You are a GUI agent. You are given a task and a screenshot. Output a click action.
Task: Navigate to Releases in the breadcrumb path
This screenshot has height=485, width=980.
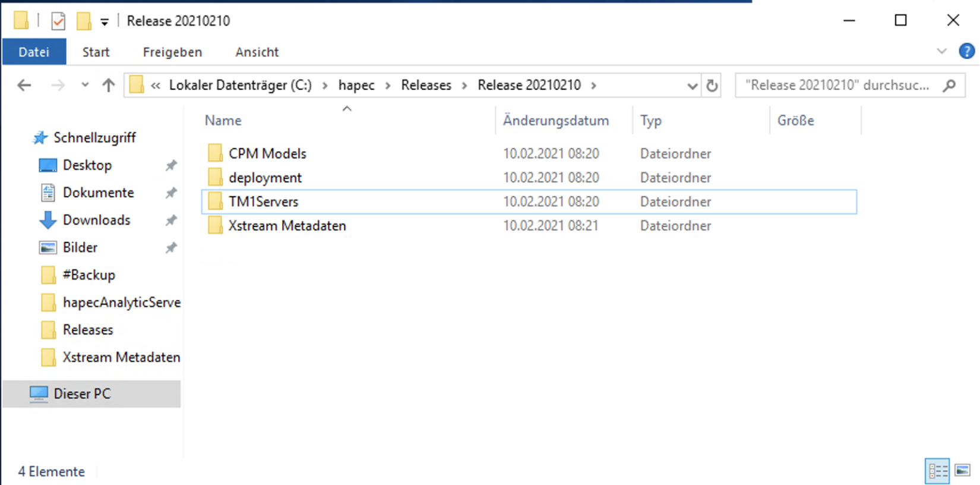pyautogui.click(x=426, y=86)
